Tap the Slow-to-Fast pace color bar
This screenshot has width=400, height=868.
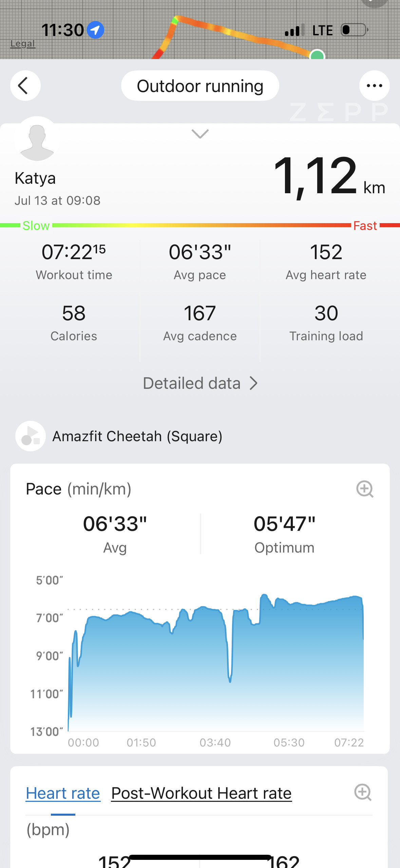200,225
